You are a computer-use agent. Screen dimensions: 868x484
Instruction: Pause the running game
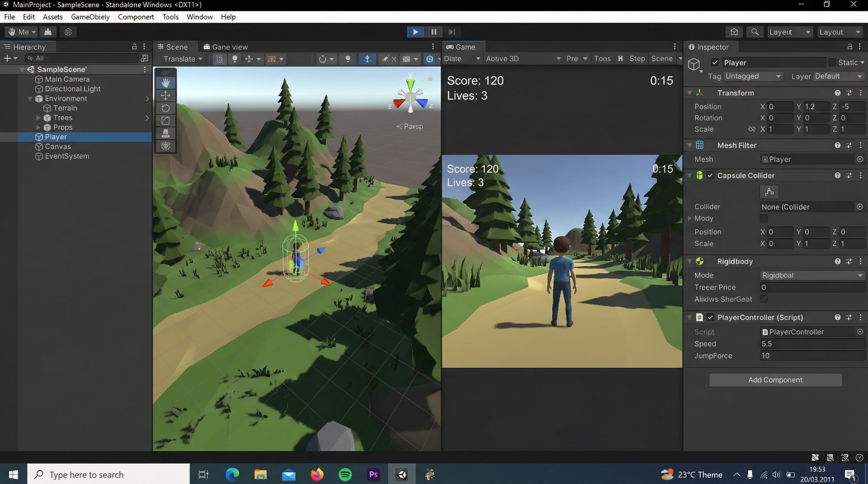coord(434,32)
